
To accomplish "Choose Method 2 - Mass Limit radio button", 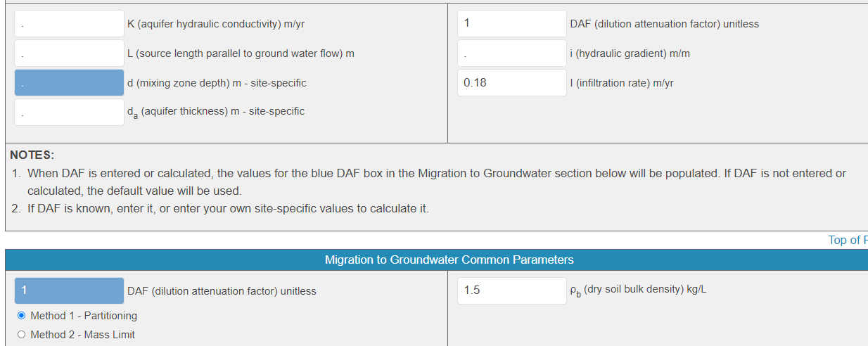I will (x=21, y=335).
